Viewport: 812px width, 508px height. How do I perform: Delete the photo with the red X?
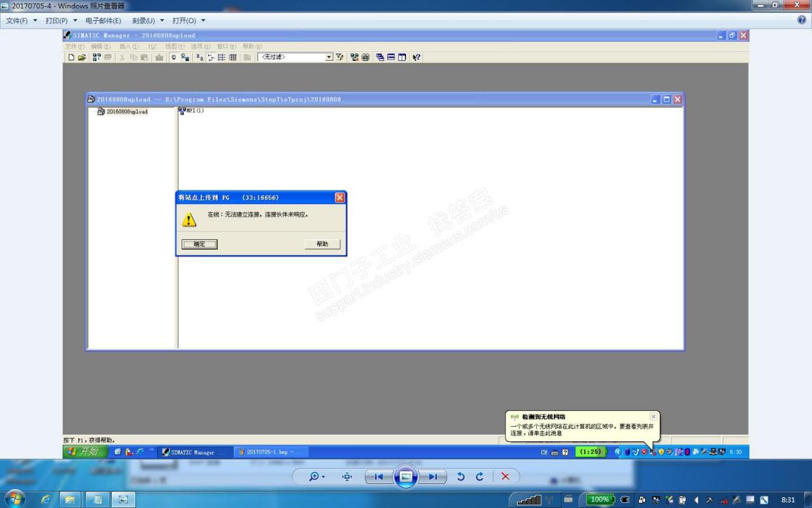tap(506, 476)
